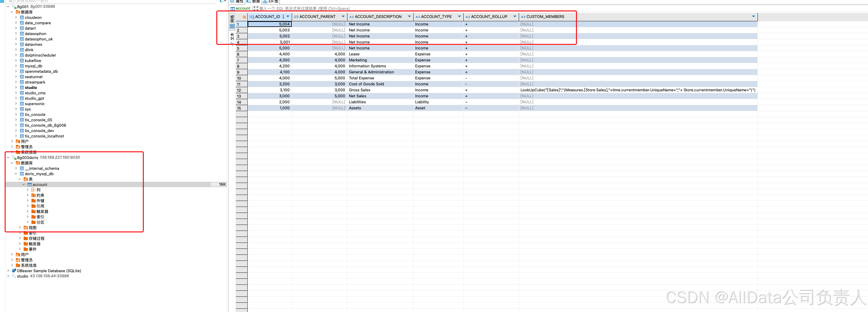
Task: Click the supersonic database icon
Action: 22,104
